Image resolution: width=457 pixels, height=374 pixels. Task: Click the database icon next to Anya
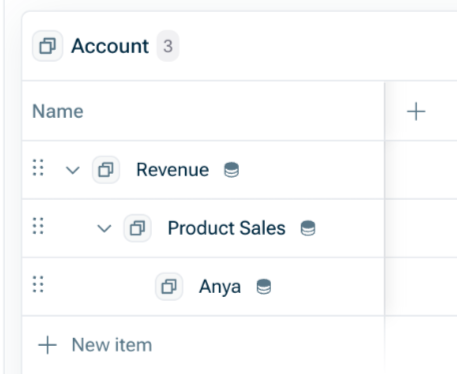[x=264, y=287]
